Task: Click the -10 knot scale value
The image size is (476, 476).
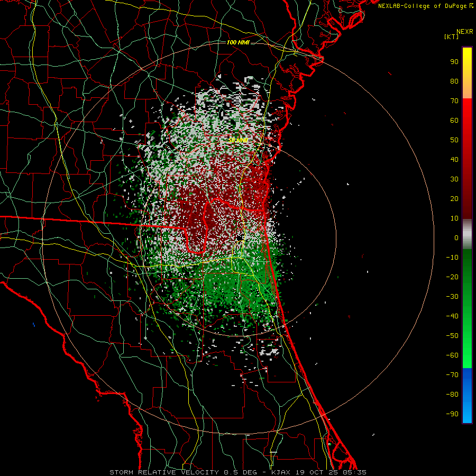Action: point(452,258)
